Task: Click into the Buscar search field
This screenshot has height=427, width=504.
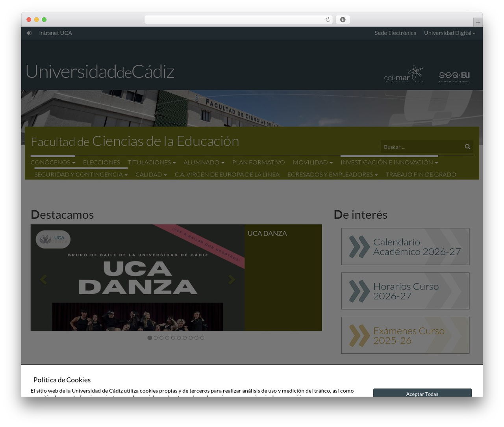Action: [421, 147]
